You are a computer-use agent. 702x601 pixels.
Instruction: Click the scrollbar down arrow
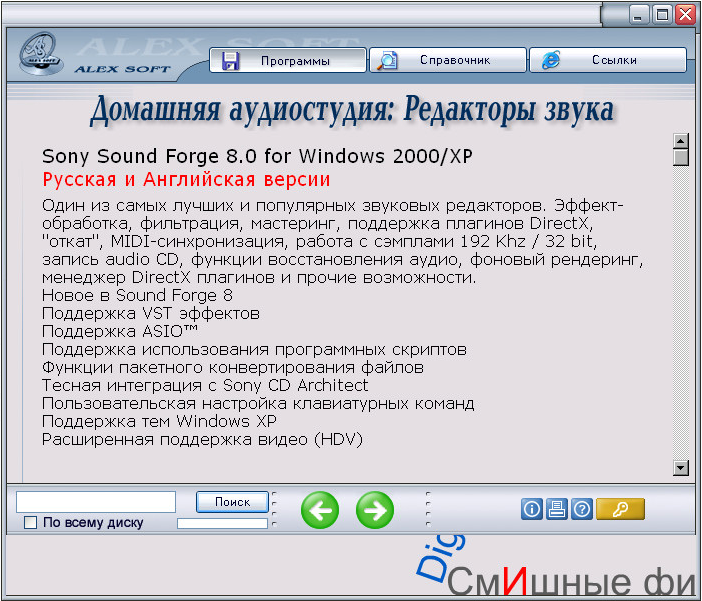point(681,467)
